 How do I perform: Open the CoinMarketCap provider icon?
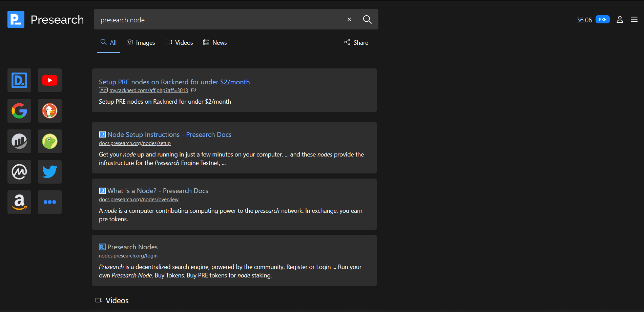tap(19, 172)
